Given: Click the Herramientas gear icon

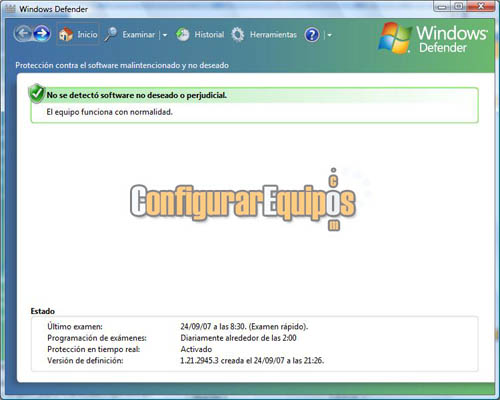Looking at the screenshot, I should click(238, 34).
